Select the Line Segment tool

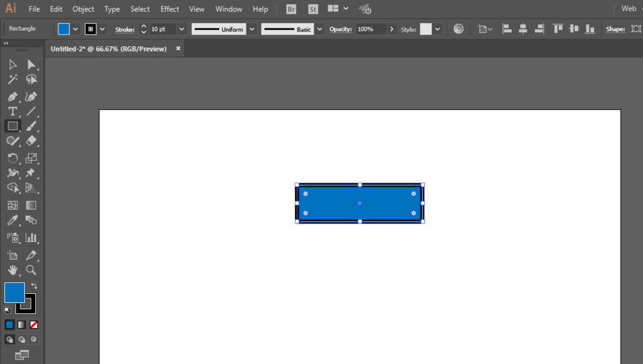click(31, 111)
